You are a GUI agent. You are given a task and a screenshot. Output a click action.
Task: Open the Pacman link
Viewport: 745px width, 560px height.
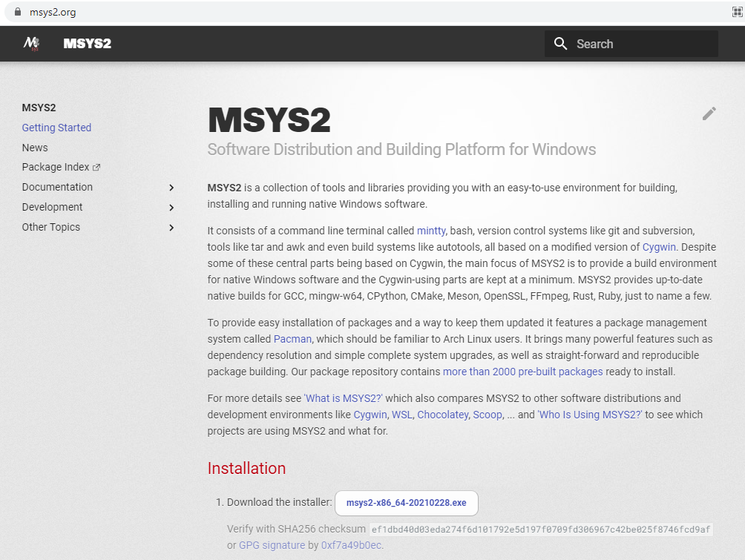(x=292, y=339)
